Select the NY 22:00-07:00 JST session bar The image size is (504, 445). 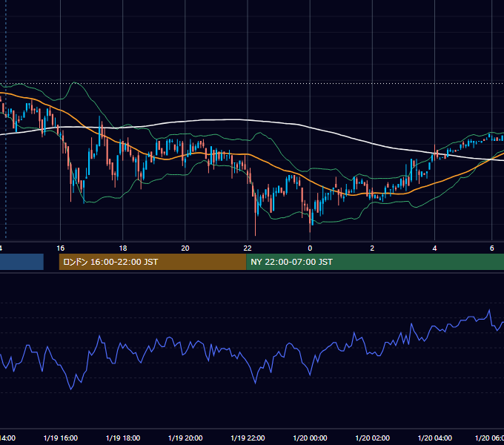point(375,262)
